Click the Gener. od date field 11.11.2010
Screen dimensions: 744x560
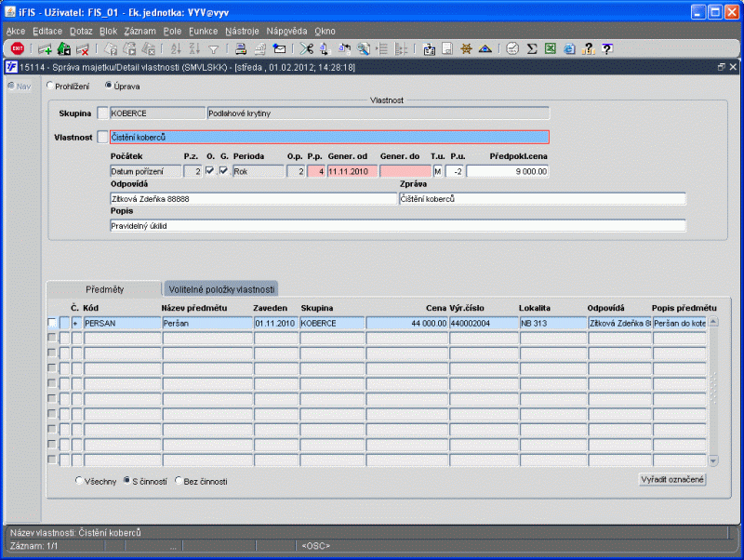tap(352, 171)
